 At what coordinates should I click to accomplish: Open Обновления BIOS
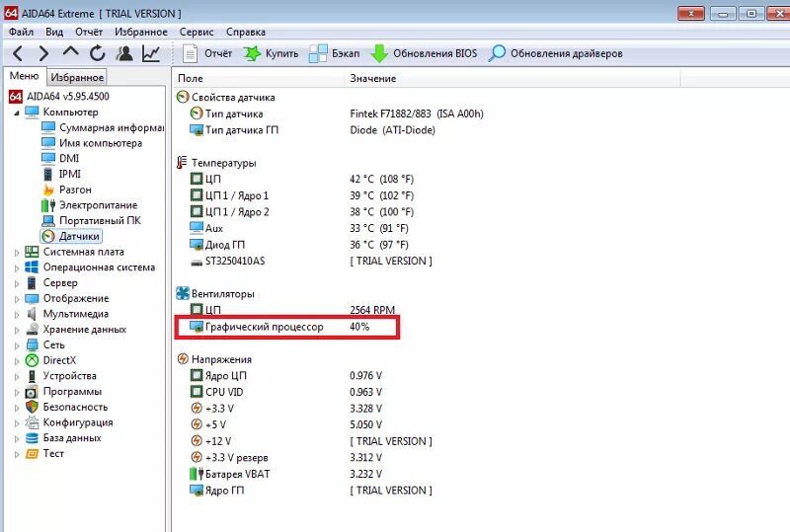coord(424,53)
